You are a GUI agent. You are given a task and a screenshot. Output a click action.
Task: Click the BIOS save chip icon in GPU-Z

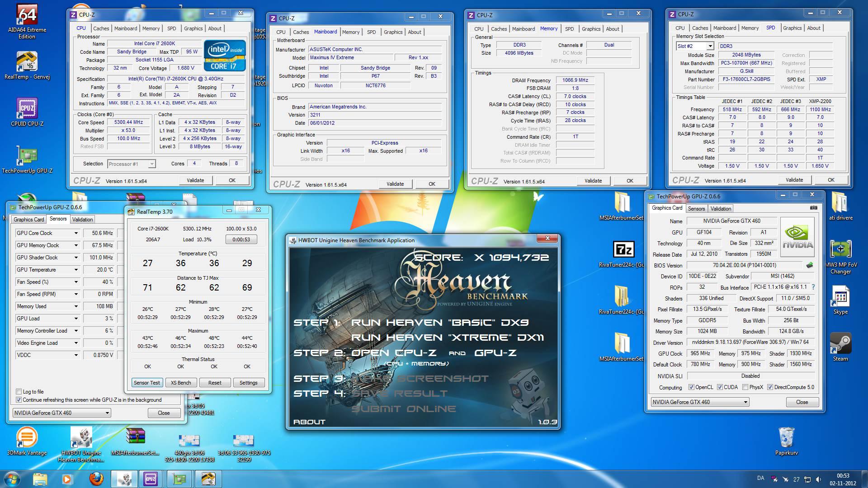click(x=810, y=265)
